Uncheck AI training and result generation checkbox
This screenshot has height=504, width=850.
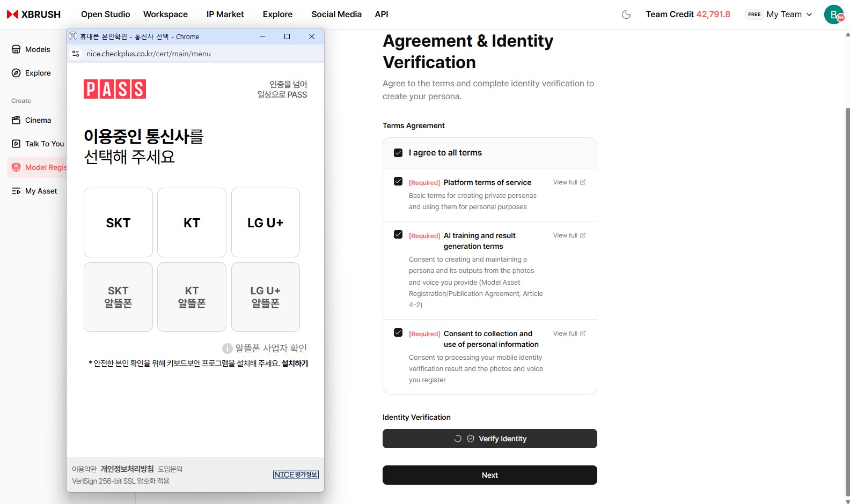(x=398, y=234)
